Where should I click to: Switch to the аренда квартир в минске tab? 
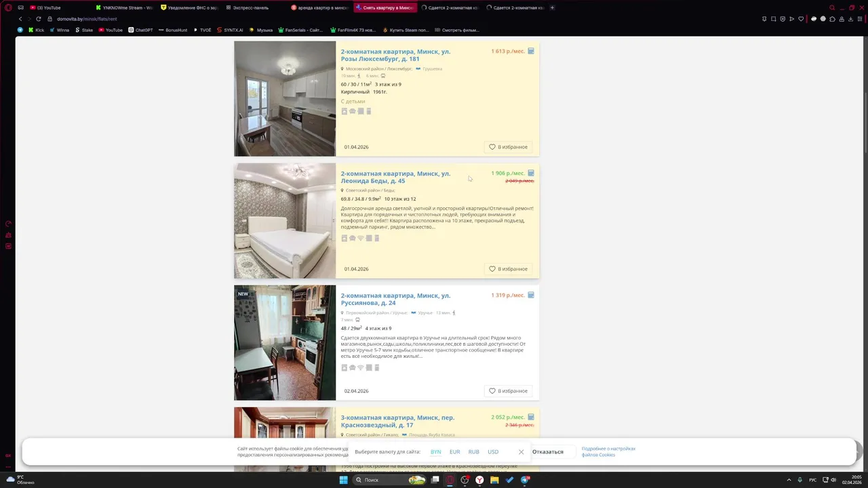[x=319, y=7]
